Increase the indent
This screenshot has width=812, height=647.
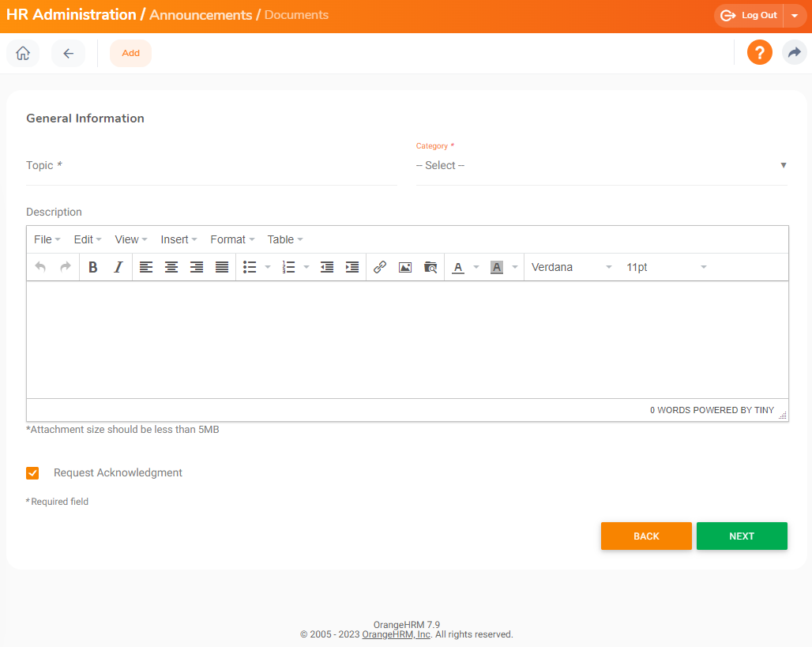tap(352, 267)
